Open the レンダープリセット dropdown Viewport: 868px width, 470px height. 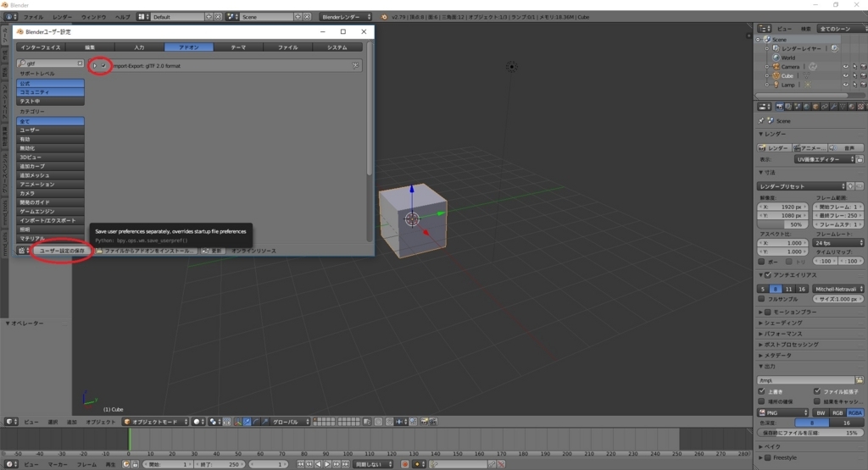pyautogui.click(x=801, y=186)
